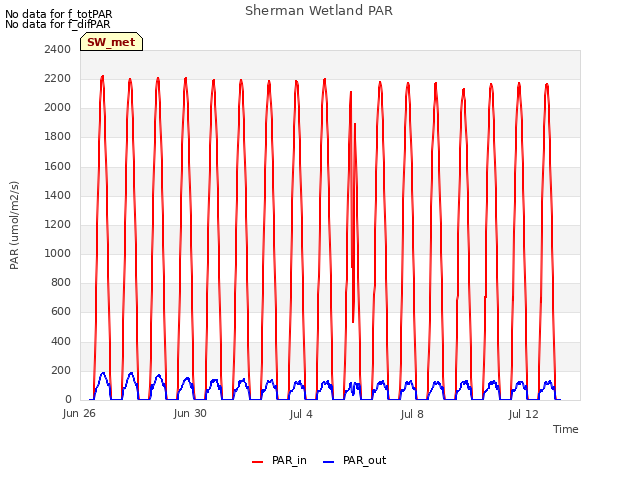The height and width of the screenshot is (480, 640).
Task: Click the x-axis label Time
Action: (x=566, y=429)
